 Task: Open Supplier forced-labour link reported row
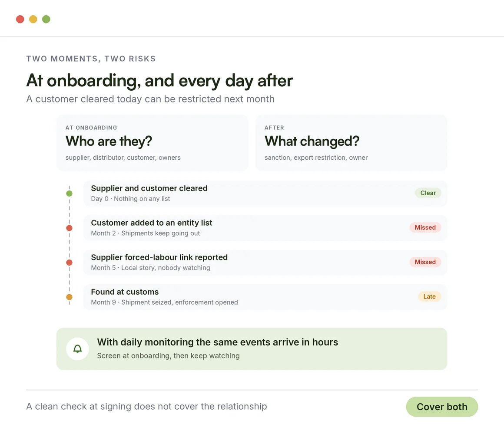[x=265, y=263]
